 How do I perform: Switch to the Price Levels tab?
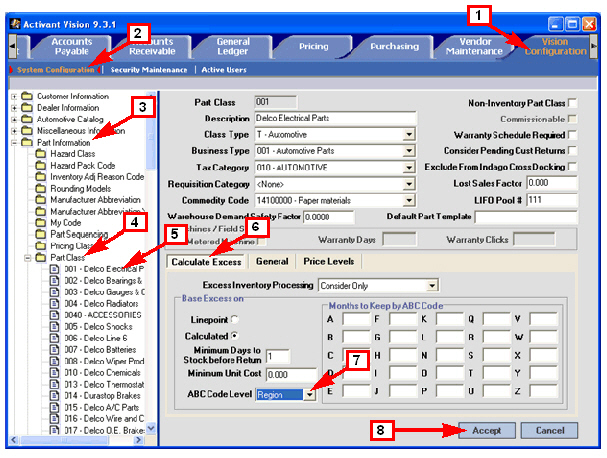click(329, 261)
